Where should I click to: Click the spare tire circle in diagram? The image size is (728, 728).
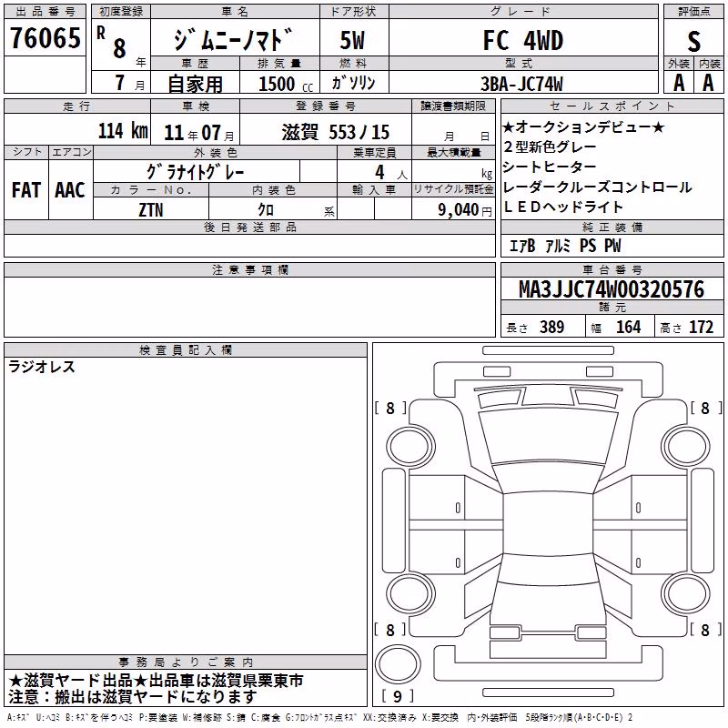click(398, 664)
